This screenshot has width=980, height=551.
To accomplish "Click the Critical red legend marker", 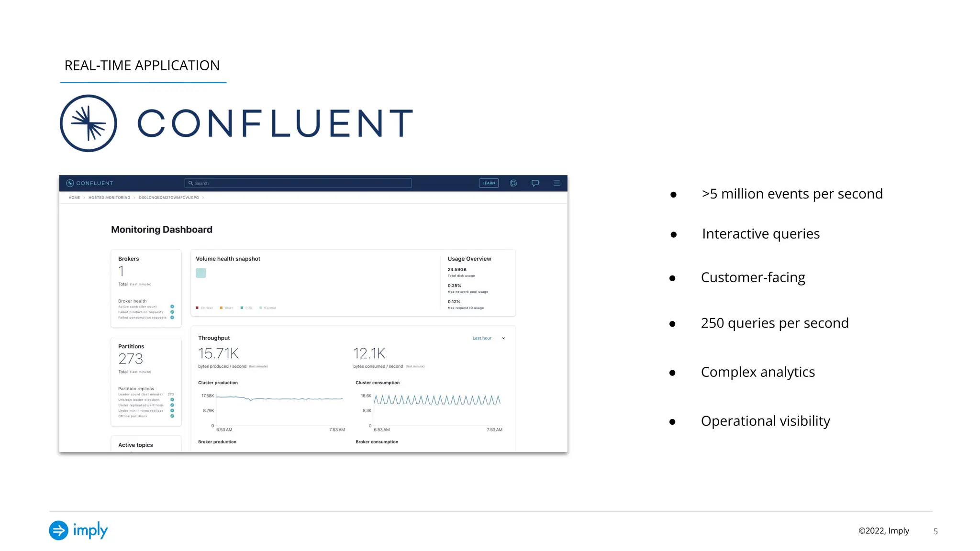I will [x=197, y=308].
